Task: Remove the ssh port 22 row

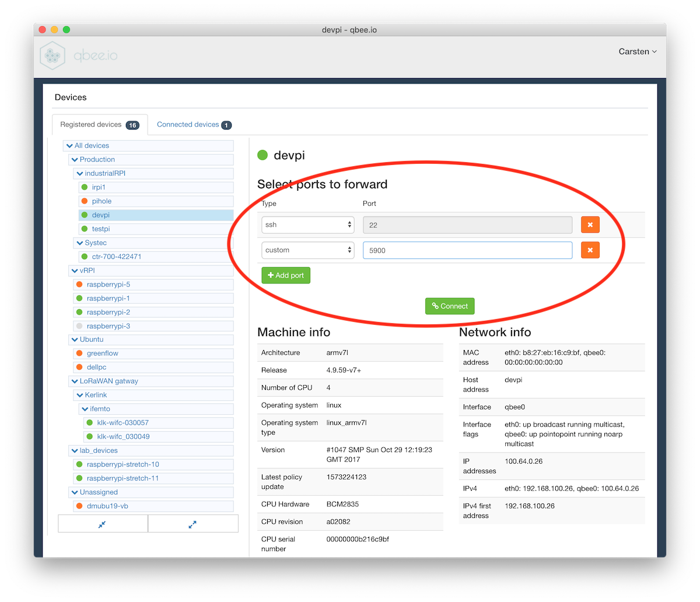Action: coord(590,225)
